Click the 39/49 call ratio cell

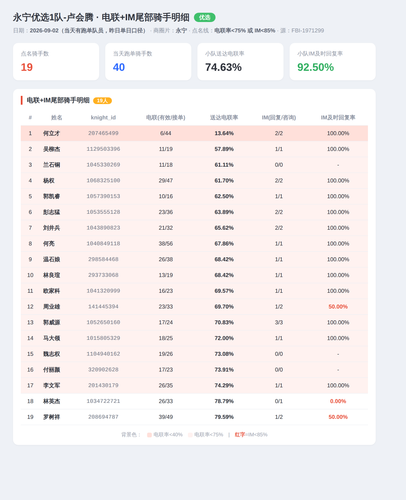point(166,417)
